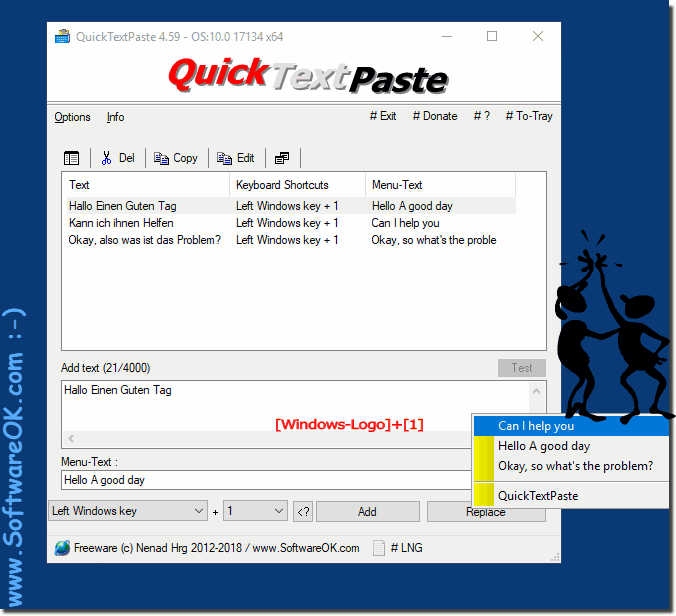Click the 'Can I help you' menu-text cell
676x616 pixels.
point(405,223)
